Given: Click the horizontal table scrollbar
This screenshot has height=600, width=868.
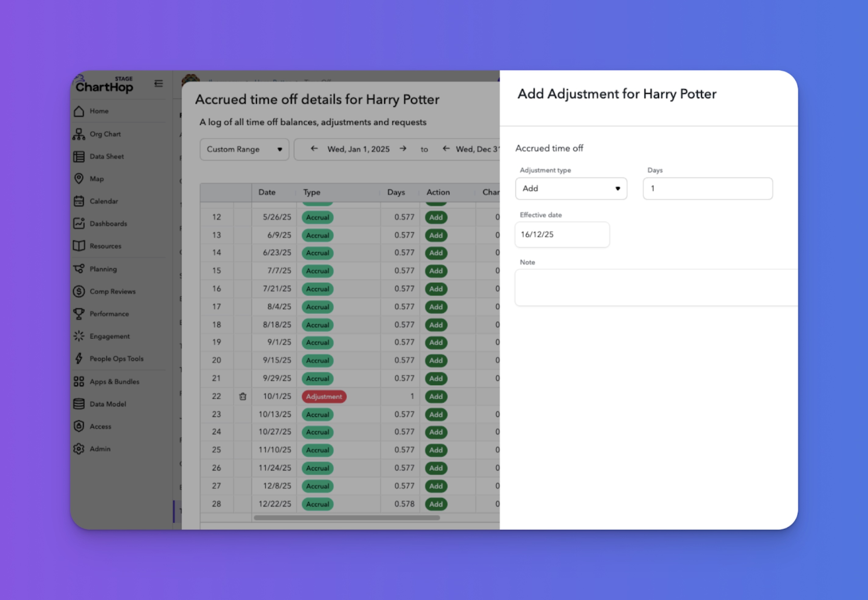Looking at the screenshot, I should click(x=346, y=518).
